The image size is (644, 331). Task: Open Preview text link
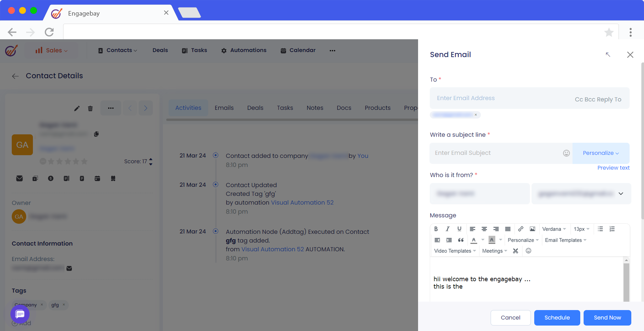(613, 168)
